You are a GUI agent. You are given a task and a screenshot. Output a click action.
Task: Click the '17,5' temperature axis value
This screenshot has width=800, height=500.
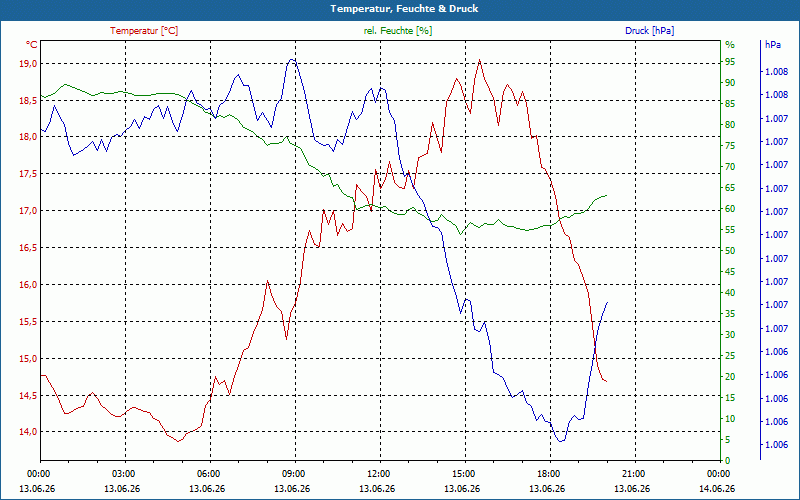(x=28, y=174)
